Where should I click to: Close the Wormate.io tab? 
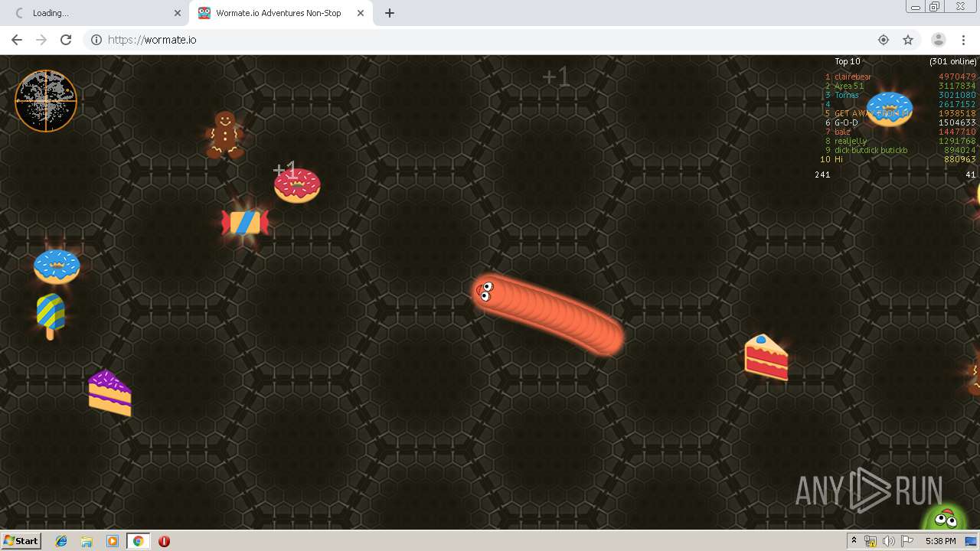pyautogui.click(x=361, y=13)
